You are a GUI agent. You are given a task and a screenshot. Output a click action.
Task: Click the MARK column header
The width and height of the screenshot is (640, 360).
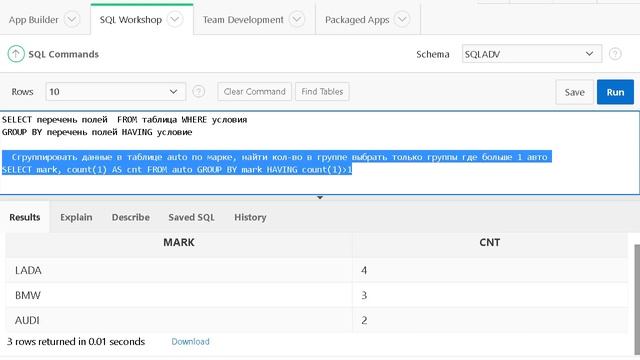click(179, 242)
